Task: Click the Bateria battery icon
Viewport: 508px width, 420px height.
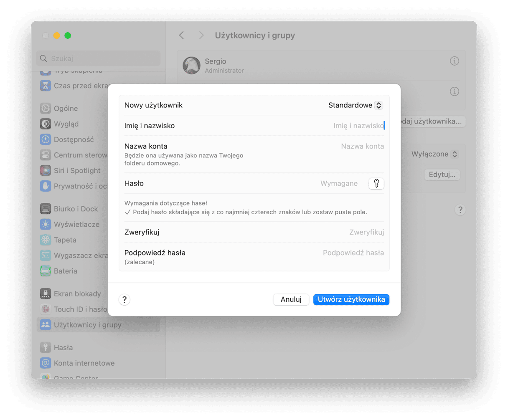Action: [46, 271]
